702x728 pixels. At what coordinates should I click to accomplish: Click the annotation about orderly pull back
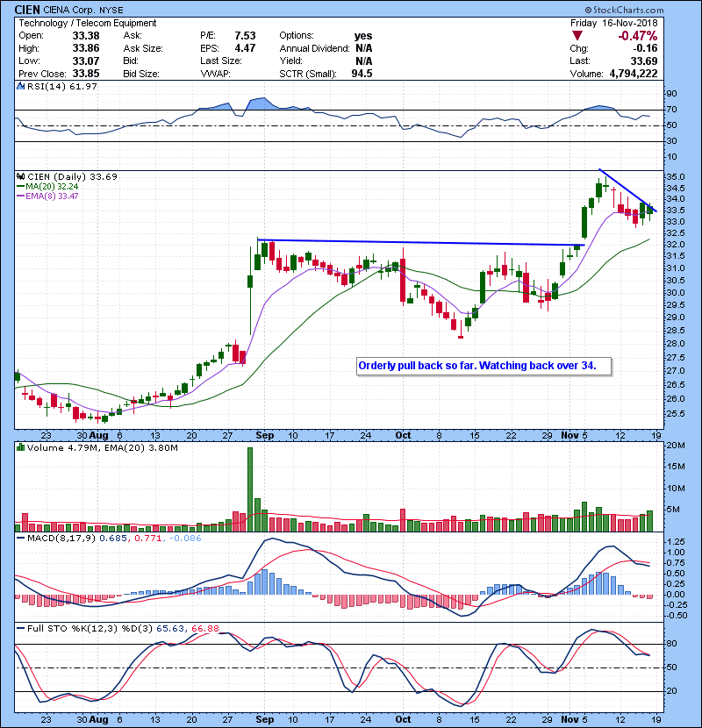pos(477,366)
